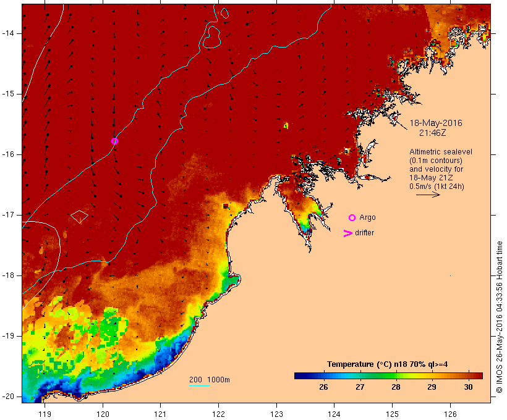Click the latitude axis label -19

click(8, 336)
